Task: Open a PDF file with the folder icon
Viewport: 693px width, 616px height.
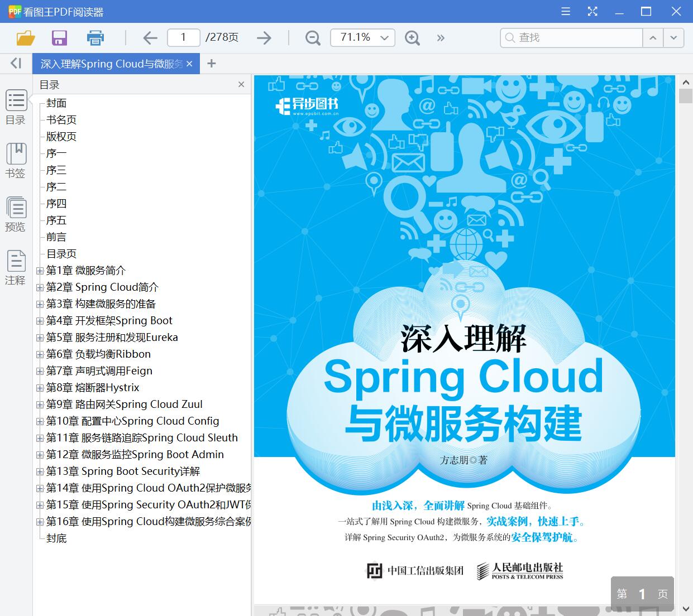Action: pos(26,38)
